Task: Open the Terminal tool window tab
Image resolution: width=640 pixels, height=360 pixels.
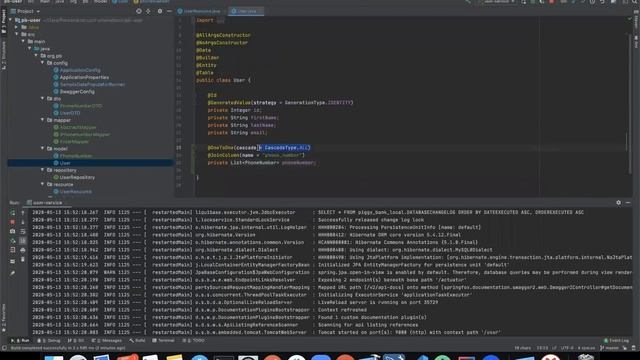Action: click(x=163, y=340)
